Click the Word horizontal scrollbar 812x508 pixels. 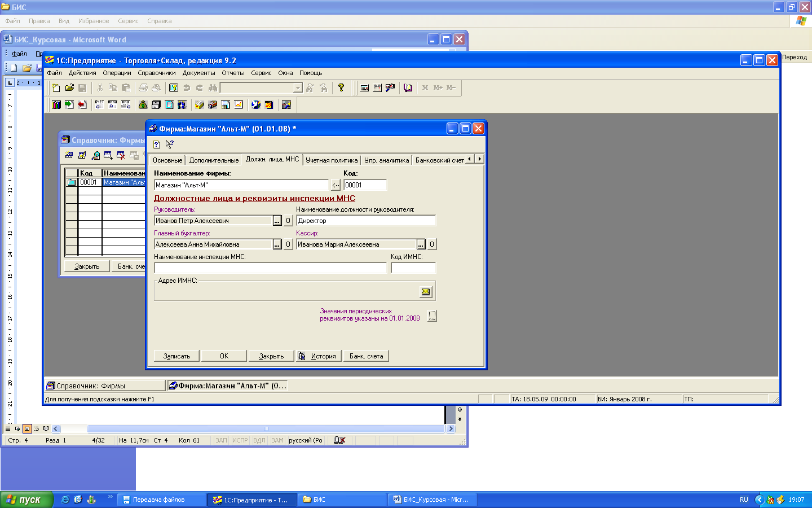click(x=253, y=429)
